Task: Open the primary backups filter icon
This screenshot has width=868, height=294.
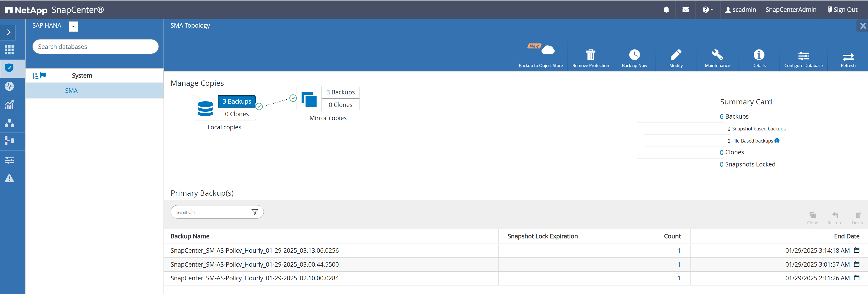Action: [255, 212]
